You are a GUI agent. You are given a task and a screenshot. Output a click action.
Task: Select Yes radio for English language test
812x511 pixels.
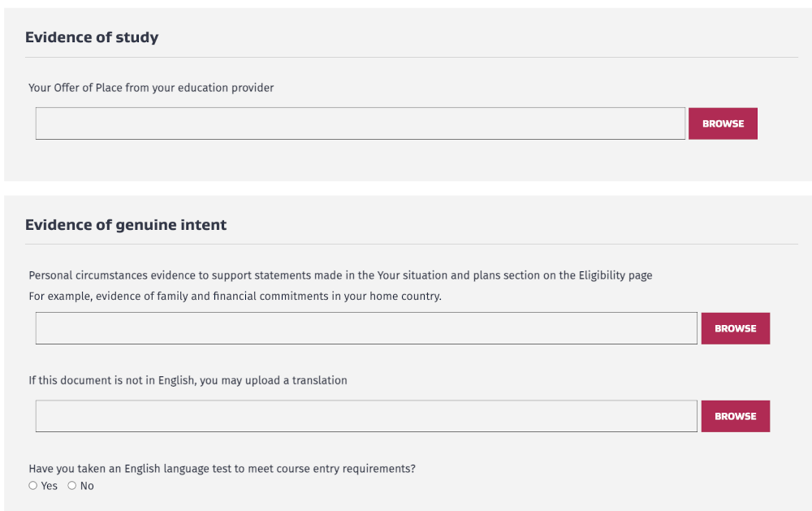[x=33, y=486]
